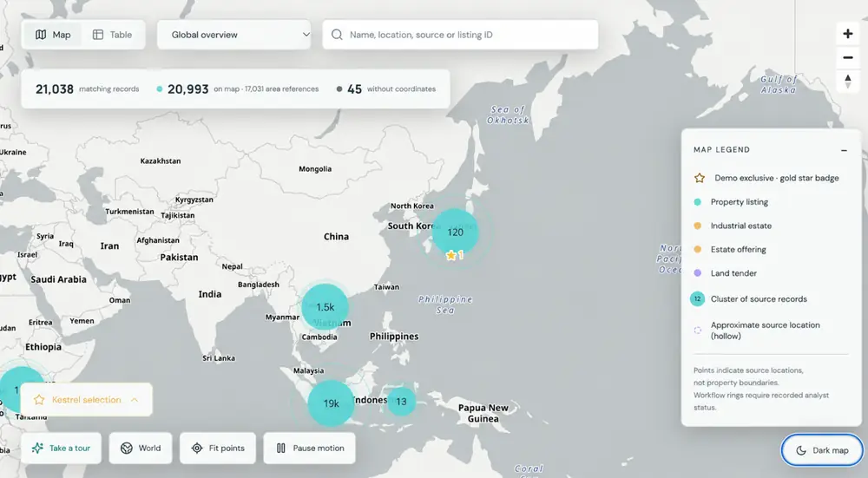Viewport: 868px width, 478px height.
Task: Open the 120 cluster near Japan
Action: pyautogui.click(x=455, y=232)
